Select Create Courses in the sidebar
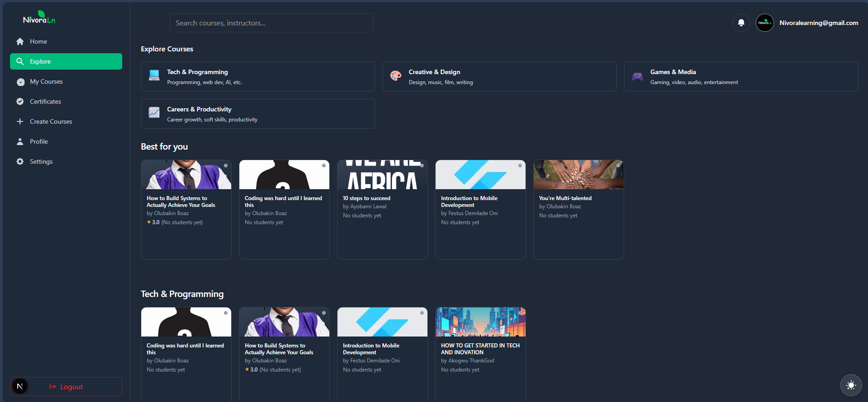The width and height of the screenshot is (868, 402). [50, 121]
